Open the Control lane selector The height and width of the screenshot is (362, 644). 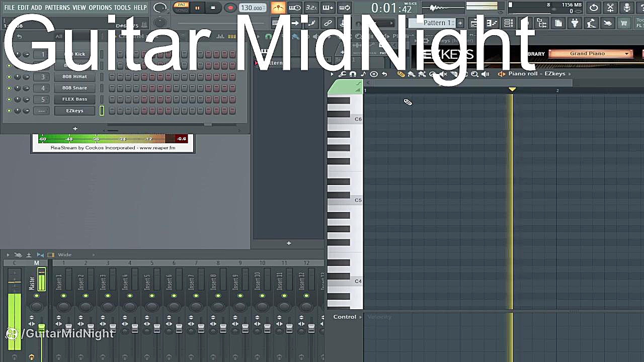click(347, 317)
